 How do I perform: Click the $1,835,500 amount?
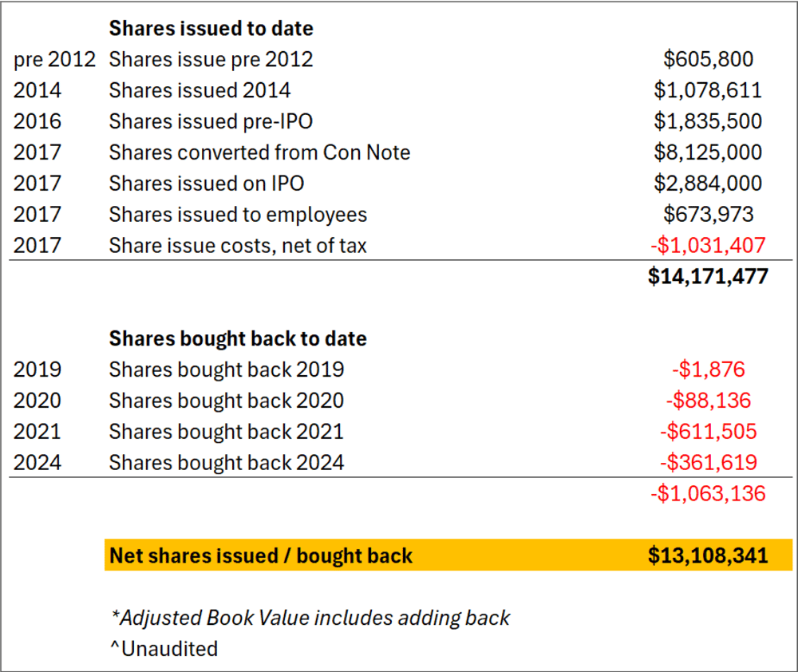pyautogui.click(x=708, y=121)
